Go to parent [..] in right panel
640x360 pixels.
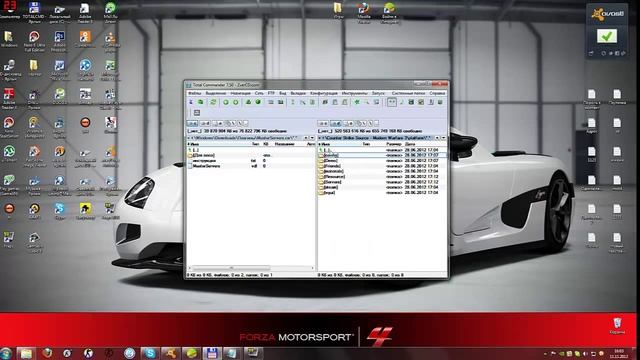coord(326,150)
